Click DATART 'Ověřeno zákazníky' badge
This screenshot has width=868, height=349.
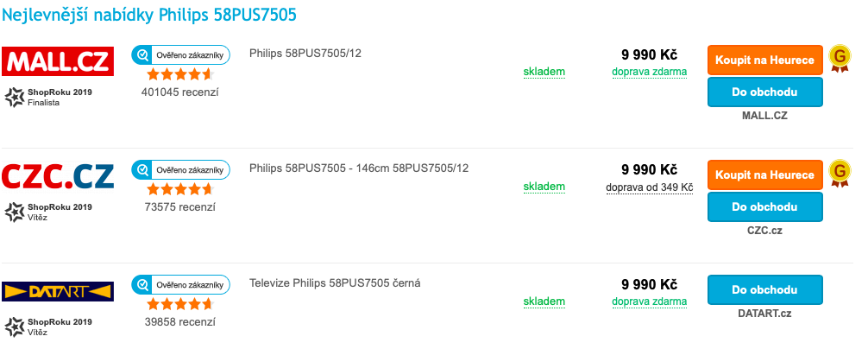(180, 284)
